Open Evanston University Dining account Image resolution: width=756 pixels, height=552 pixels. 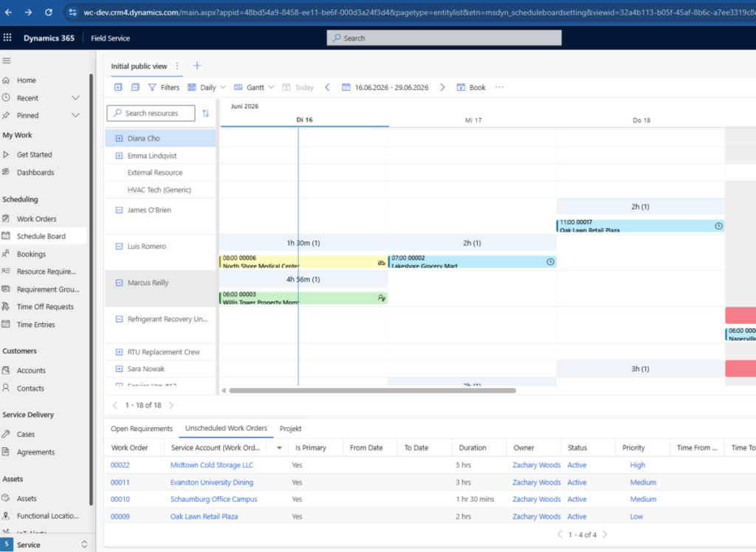212,482
